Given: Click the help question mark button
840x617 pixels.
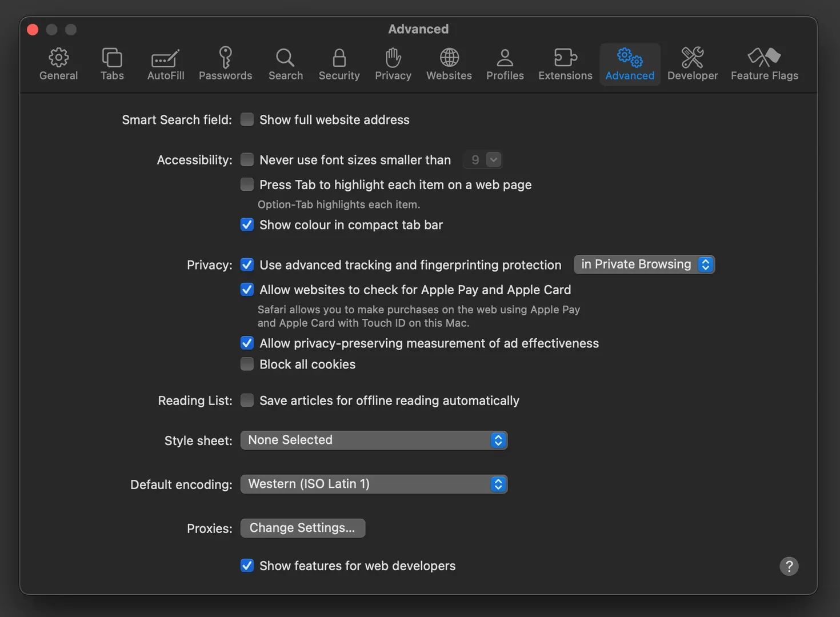Looking at the screenshot, I should coord(789,566).
